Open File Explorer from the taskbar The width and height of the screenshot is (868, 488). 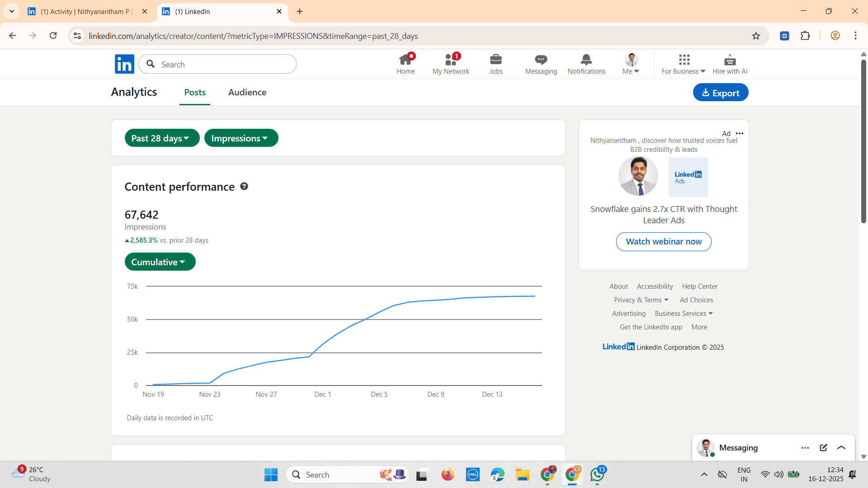522,474
